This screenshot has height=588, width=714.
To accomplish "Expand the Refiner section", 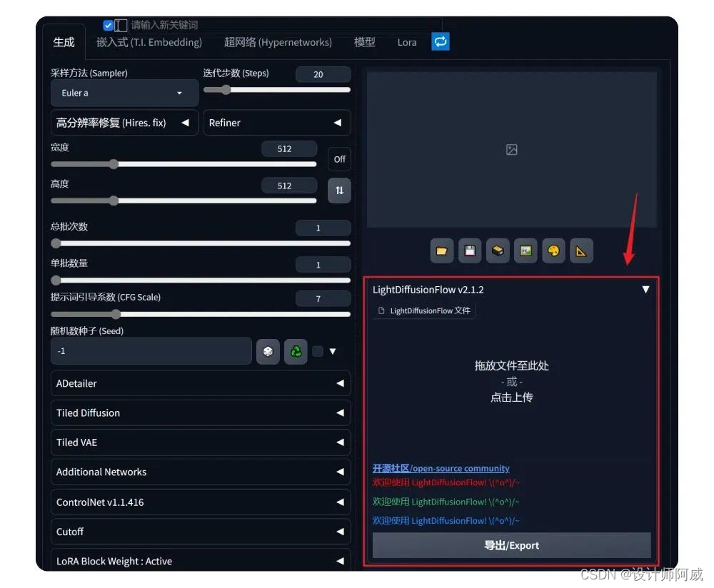I will [277, 123].
